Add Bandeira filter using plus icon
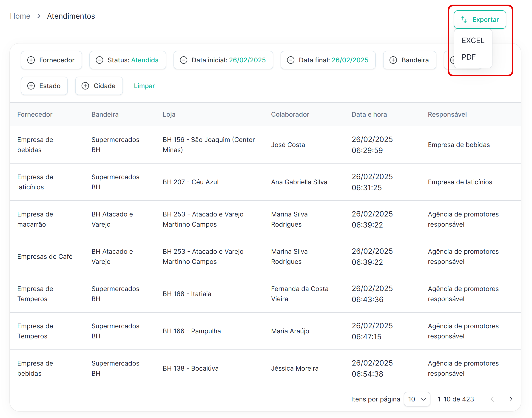Viewport: 532px width, 418px height. (393, 60)
